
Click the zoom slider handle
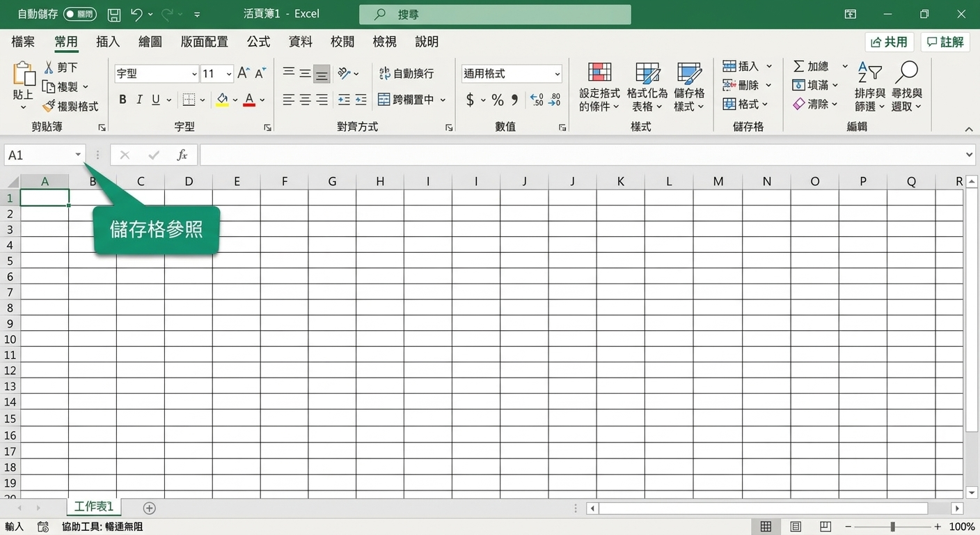892,527
